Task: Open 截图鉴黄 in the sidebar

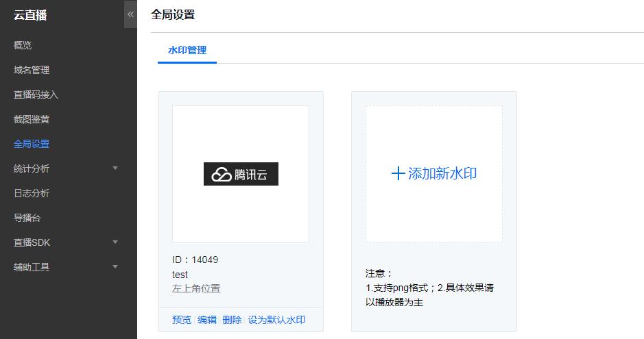Action: tap(32, 119)
